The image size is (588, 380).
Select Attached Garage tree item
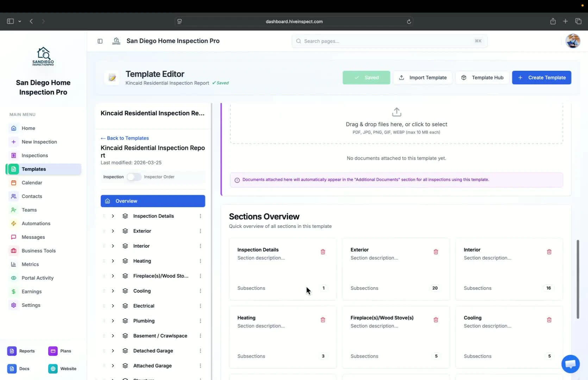pos(152,366)
